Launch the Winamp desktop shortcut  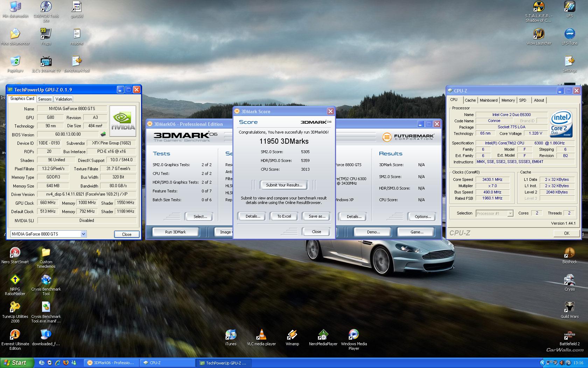292,338
